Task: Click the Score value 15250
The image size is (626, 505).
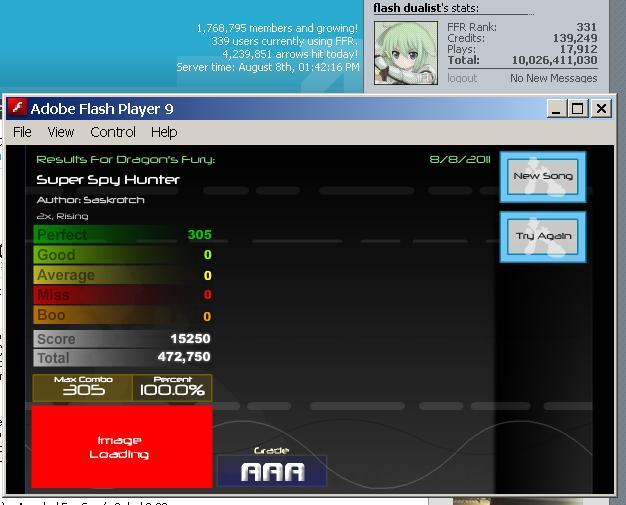Action: click(190, 339)
